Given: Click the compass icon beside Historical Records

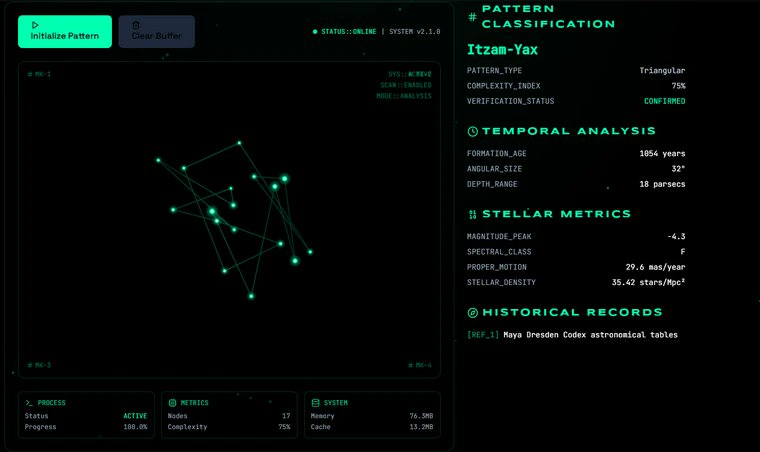Looking at the screenshot, I should pos(473,313).
